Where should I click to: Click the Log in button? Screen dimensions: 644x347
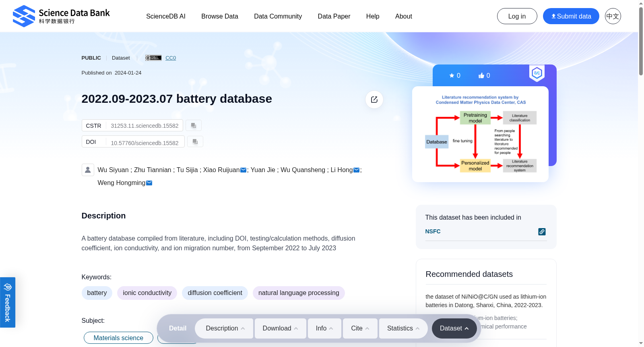pos(517,16)
